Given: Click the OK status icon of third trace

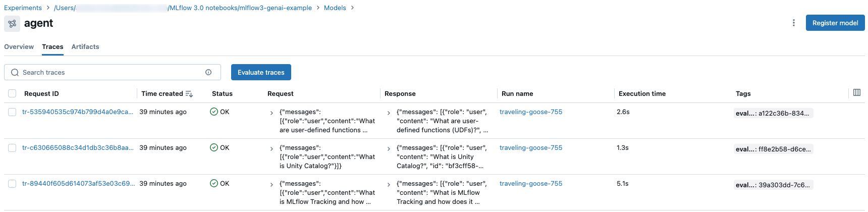Looking at the screenshot, I should (x=214, y=183).
